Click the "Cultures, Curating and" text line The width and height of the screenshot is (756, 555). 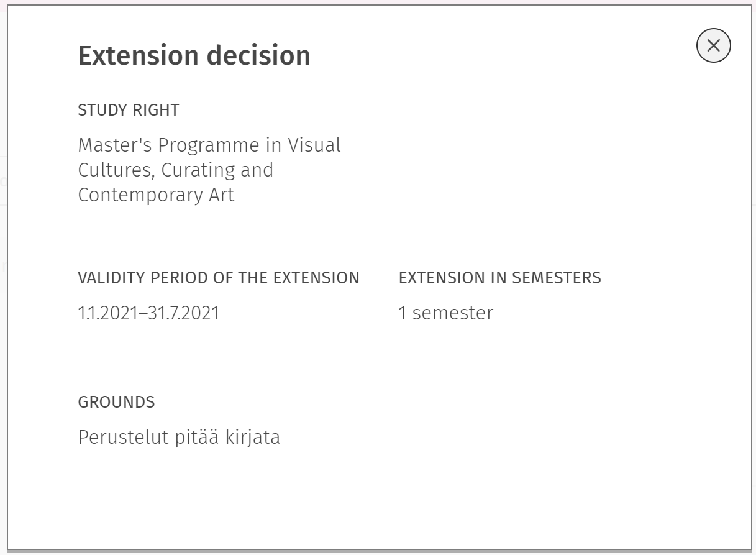pyautogui.click(x=176, y=170)
